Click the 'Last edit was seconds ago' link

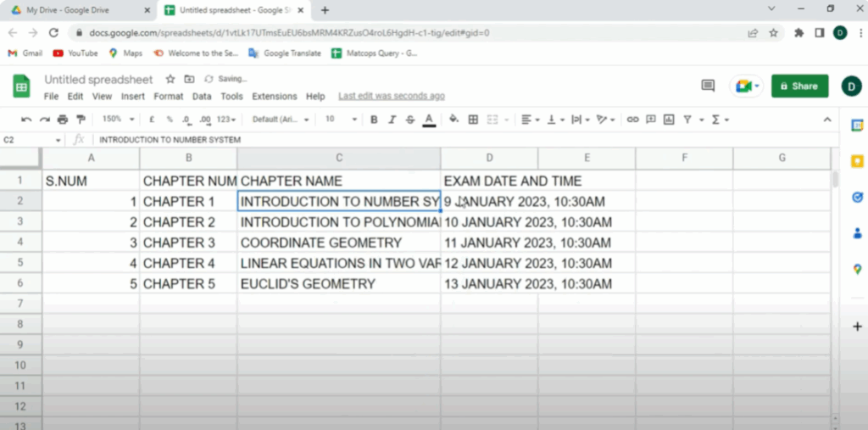tap(391, 97)
